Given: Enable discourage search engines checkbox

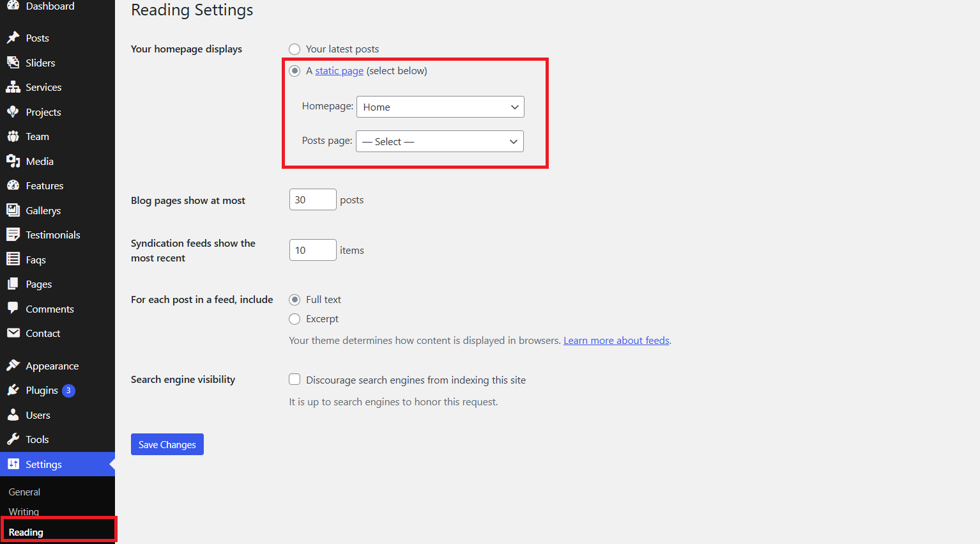Looking at the screenshot, I should click(295, 380).
